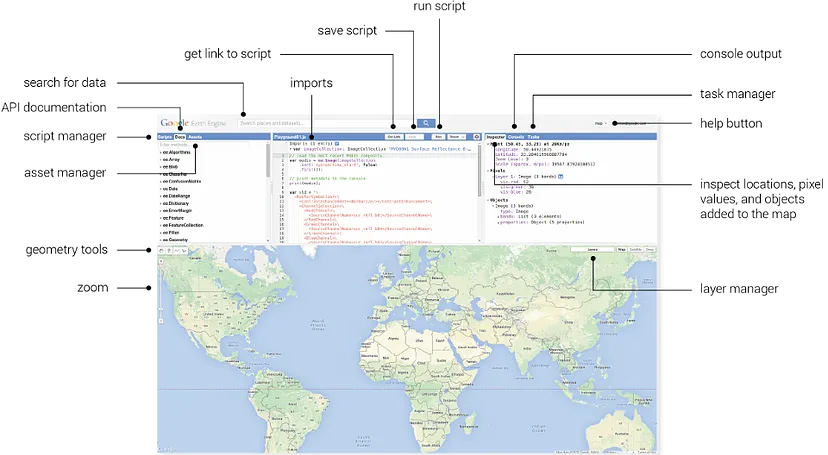828x455 pixels.
Task: Open the Scripts tab
Action: click(x=165, y=137)
